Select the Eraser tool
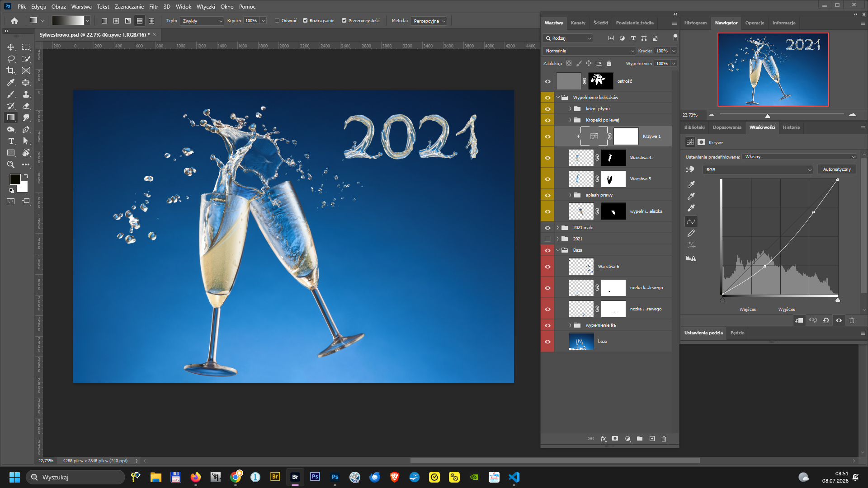The height and width of the screenshot is (488, 868). [x=26, y=106]
